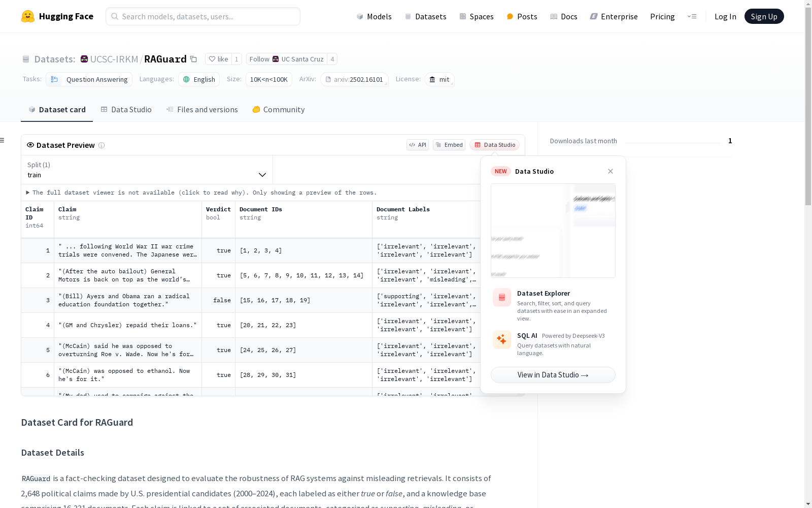
Task: Open the Files and versions tab
Action: 202,110
